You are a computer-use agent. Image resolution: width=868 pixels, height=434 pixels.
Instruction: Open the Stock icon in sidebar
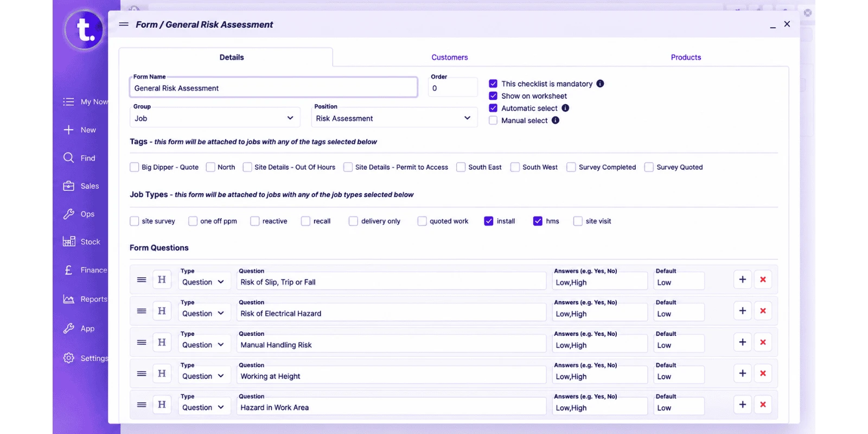click(x=69, y=241)
